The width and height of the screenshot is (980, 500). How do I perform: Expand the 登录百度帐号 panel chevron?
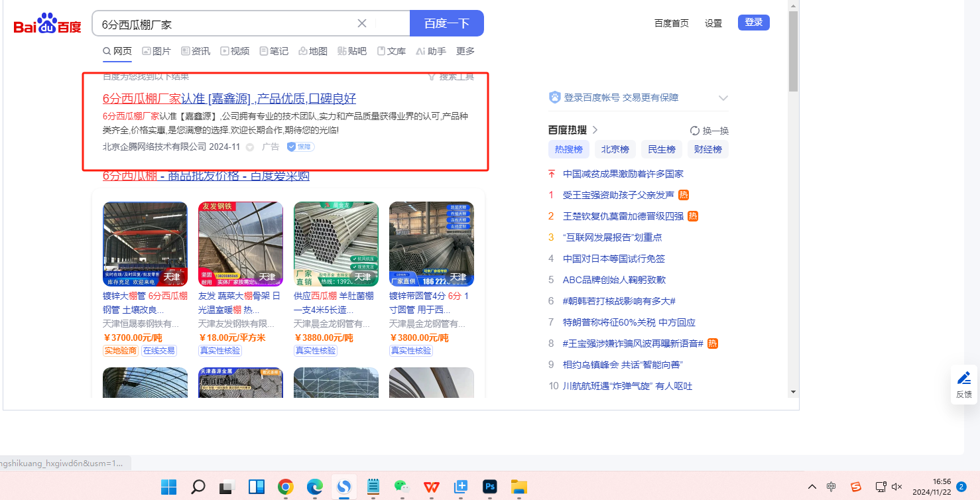pyautogui.click(x=723, y=98)
